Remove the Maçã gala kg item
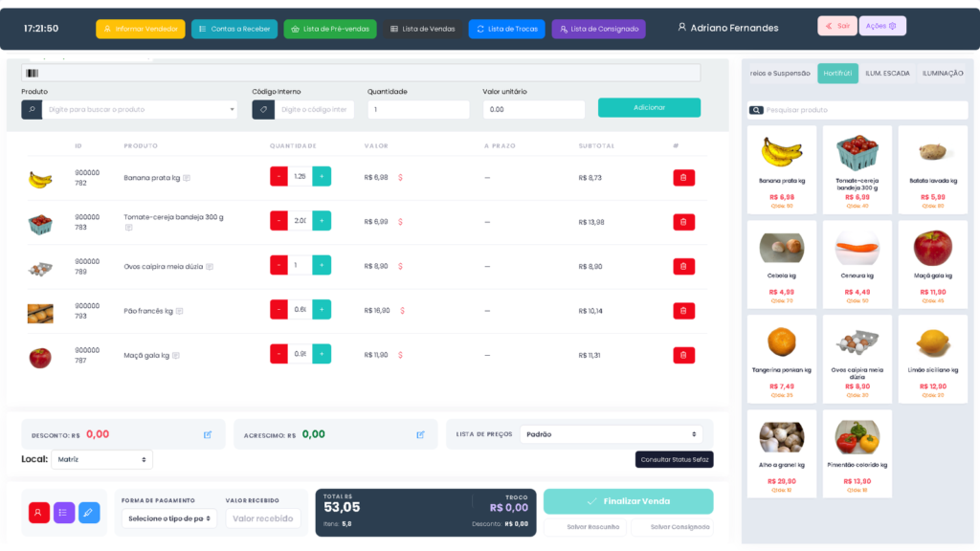 tap(683, 355)
